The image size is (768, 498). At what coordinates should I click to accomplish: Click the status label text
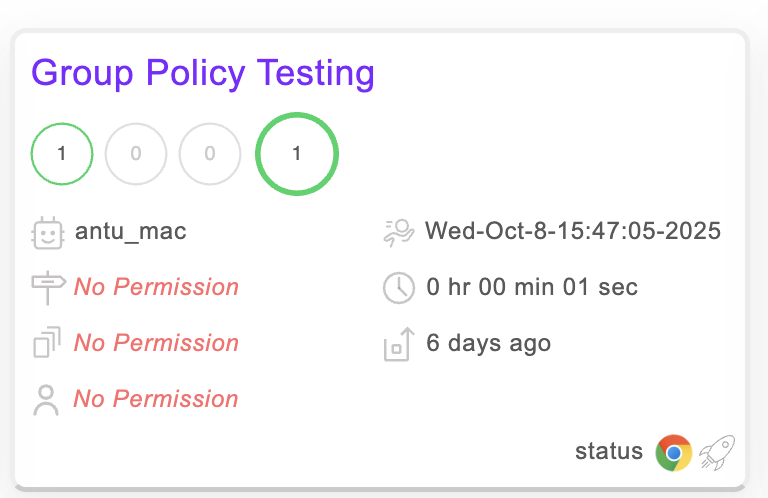pyautogui.click(x=609, y=452)
